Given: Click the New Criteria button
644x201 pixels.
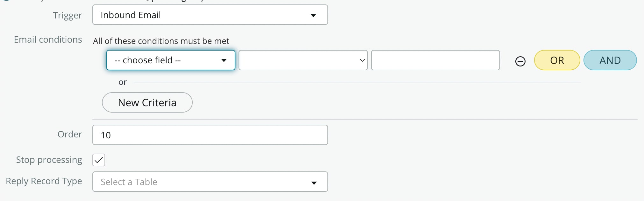Looking at the screenshot, I should tap(147, 102).
